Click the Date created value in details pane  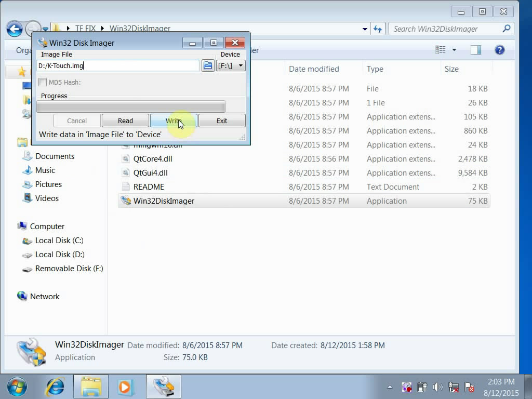[353, 345]
